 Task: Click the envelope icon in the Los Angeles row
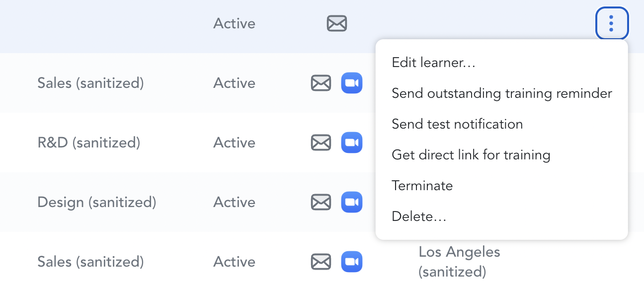(321, 262)
